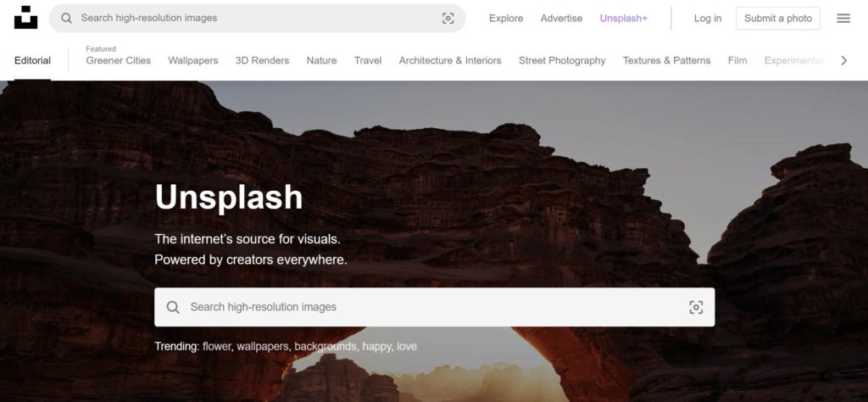Click magnifier icon in hero search box
Viewport: 868px width, 402px height.
click(x=173, y=307)
